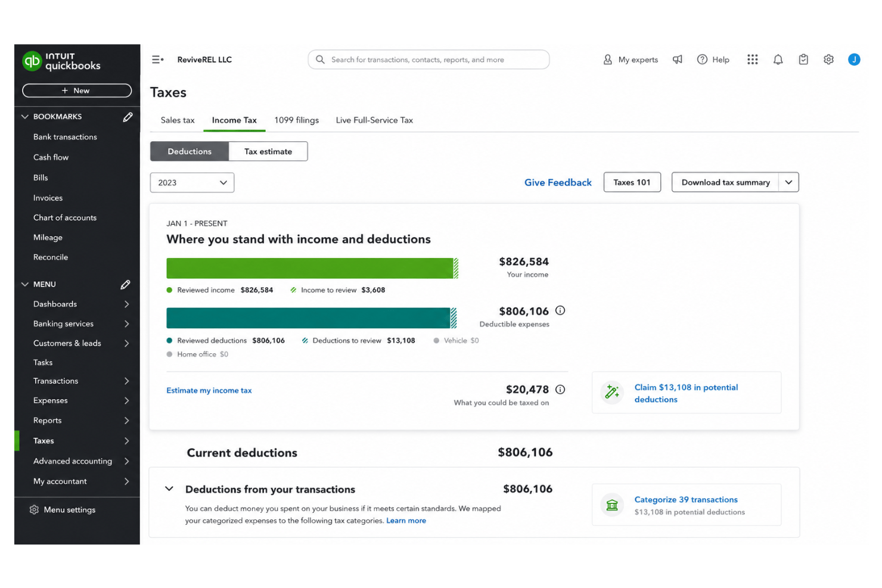Image resolution: width=882 pixels, height=588 pixels.
Task: Click the QuickBooks logo
Action: point(61,61)
